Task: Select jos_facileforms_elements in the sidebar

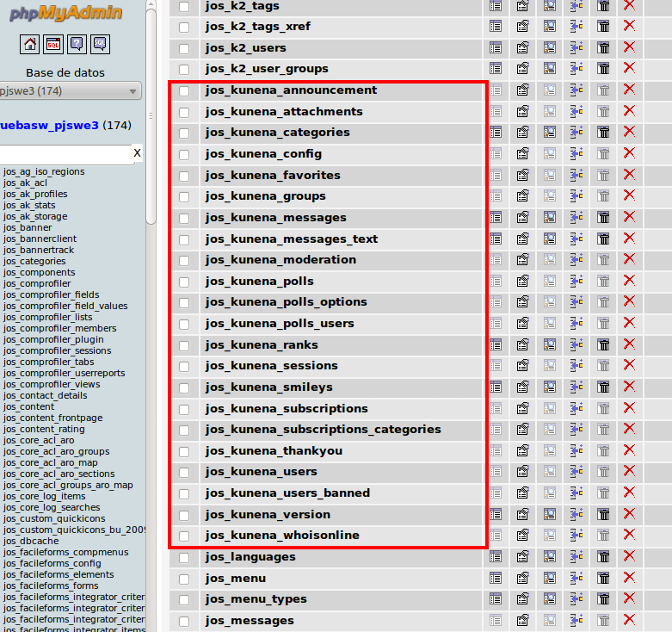Action: click(59, 574)
